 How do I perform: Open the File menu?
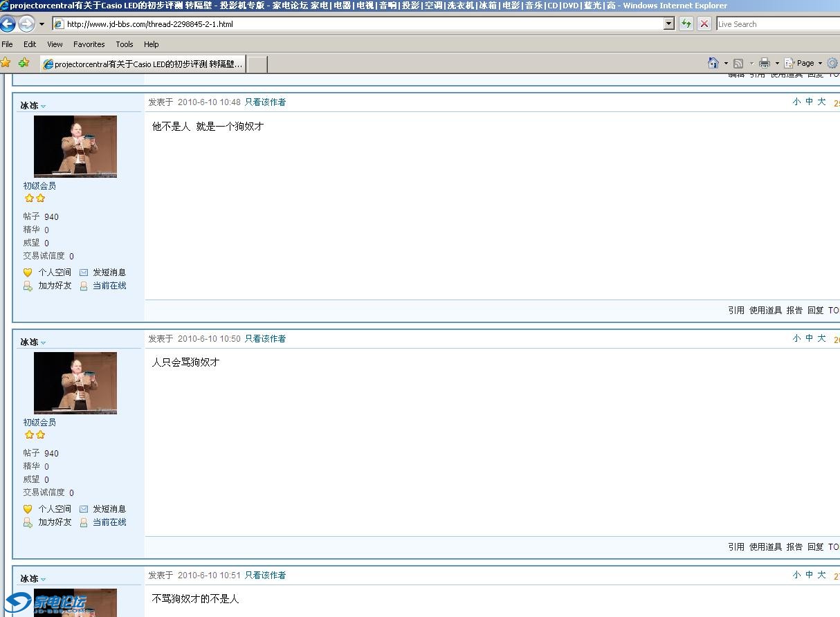click(8, 44)
